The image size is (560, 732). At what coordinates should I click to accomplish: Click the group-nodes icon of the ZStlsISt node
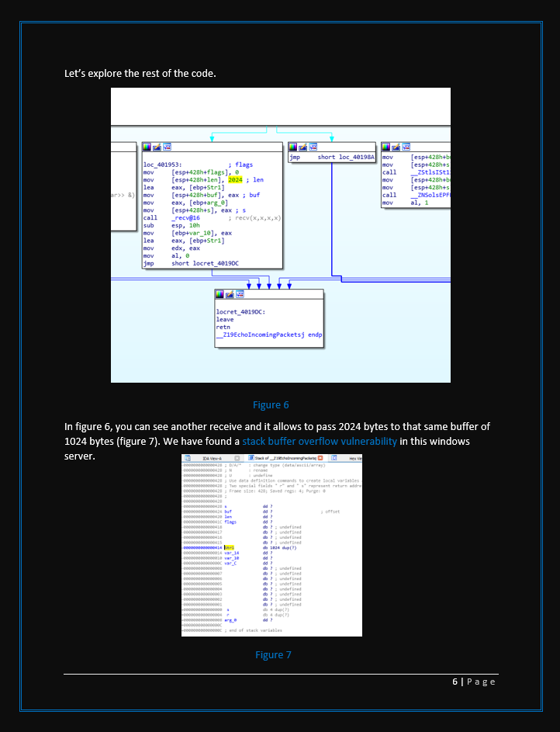(406, 147)
